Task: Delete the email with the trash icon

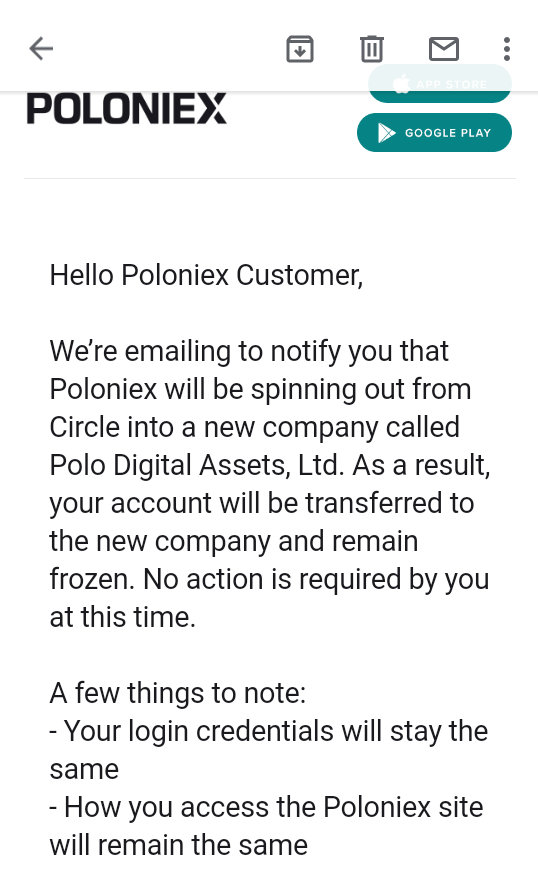Action: [x=372, y=49]
